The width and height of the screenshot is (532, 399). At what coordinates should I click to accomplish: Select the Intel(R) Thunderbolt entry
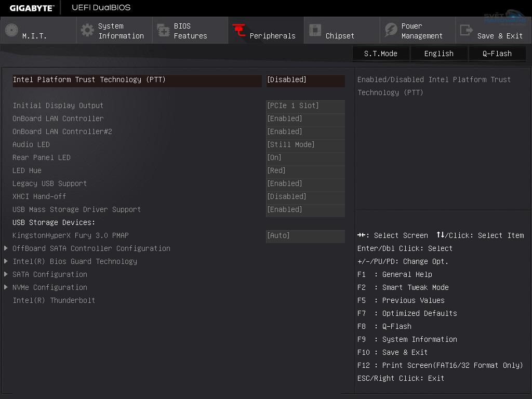pyautogui.click(x=54, y=301)
